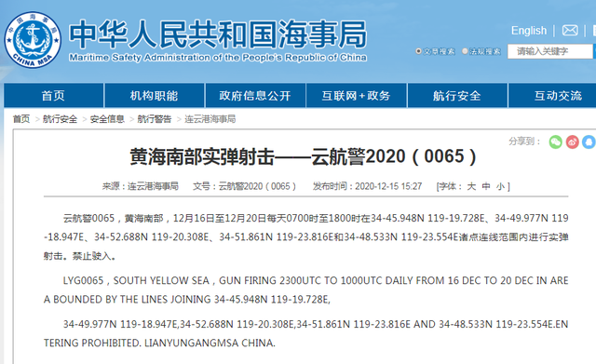
Task: Go to 航行警告 in breadcrumb
Action: click(x=155, y=119)
